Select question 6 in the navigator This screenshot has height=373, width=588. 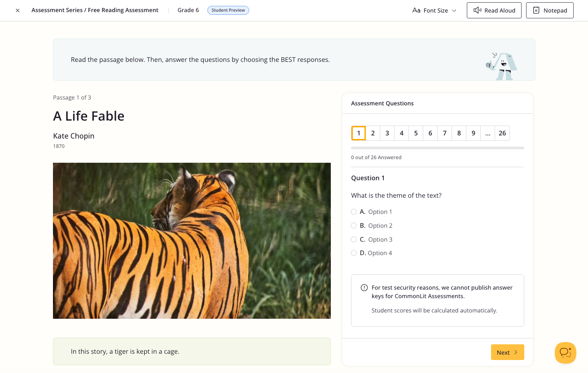click(430, 133)
